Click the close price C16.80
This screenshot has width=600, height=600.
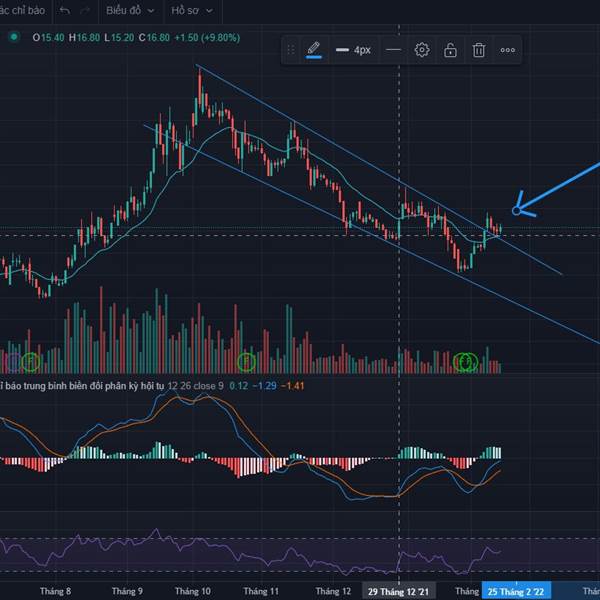coord(154,38)
